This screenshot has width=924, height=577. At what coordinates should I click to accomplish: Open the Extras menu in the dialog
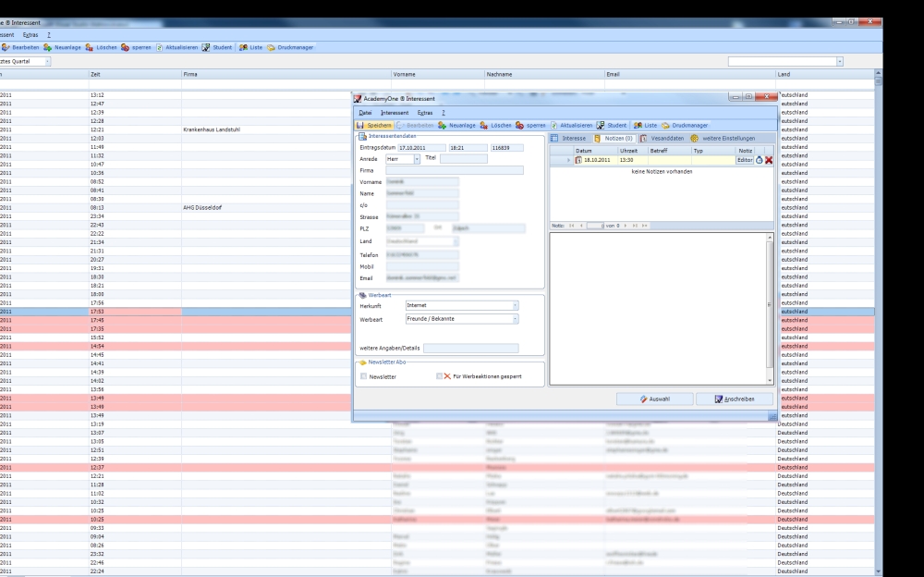tap(424, 112)
